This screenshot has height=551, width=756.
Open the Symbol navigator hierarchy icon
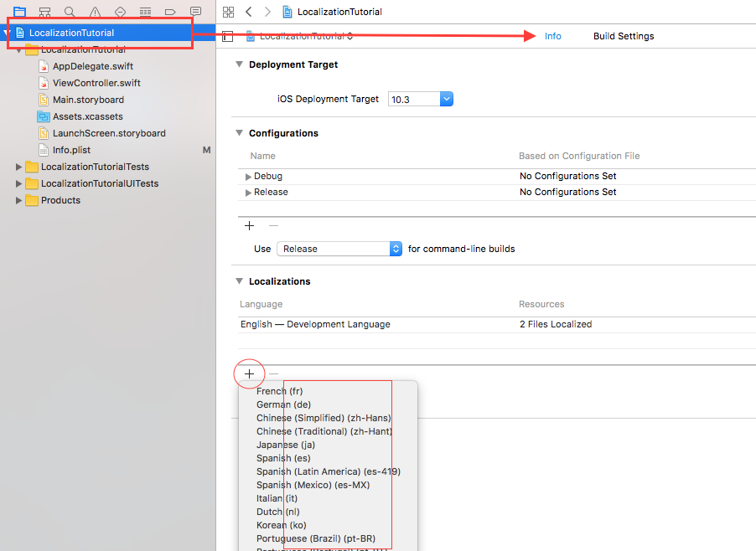[44, 12]
